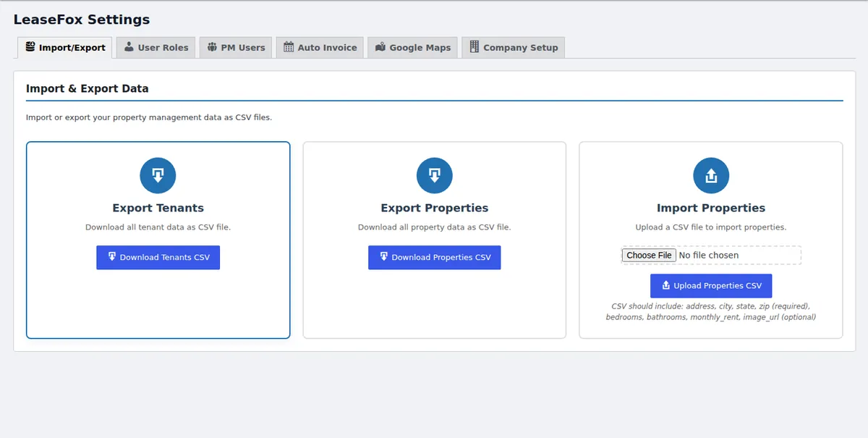Click the CSV required columns hint text
868x438 pixels.
click(x=711, y=311)
